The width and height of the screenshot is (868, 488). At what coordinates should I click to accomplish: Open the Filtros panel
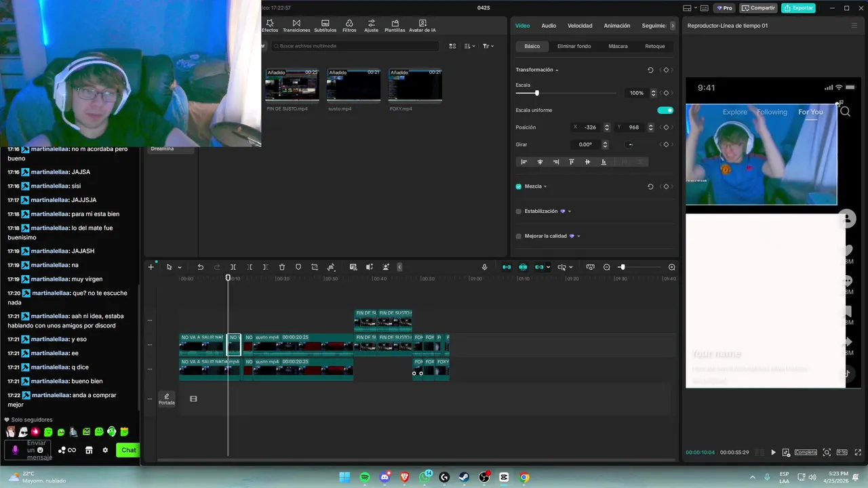tap(349, 26)
